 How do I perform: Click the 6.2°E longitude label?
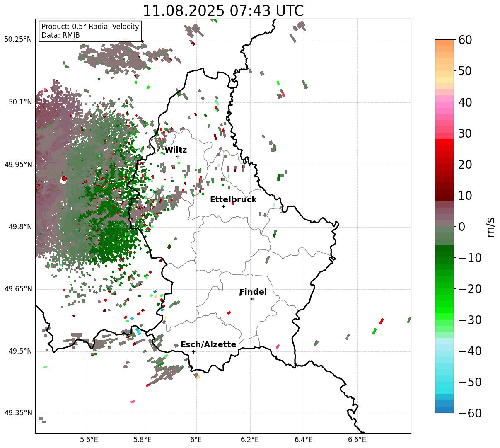[x=250, y=440]
